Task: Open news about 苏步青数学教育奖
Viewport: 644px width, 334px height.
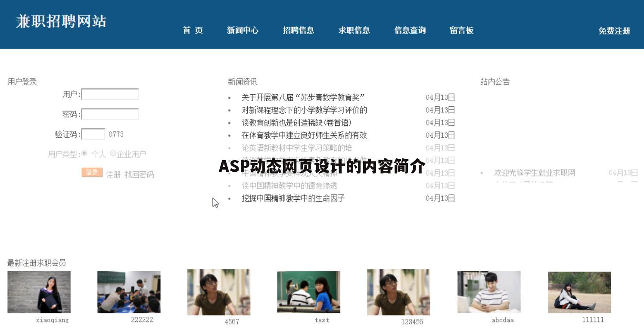Action: coord(303,97)
